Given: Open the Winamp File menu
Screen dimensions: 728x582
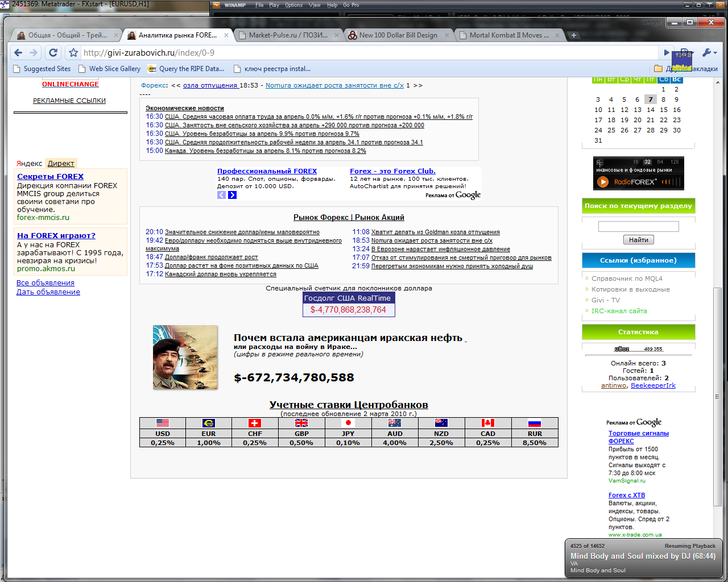Looking at the screenshot, I should [259, 5].
